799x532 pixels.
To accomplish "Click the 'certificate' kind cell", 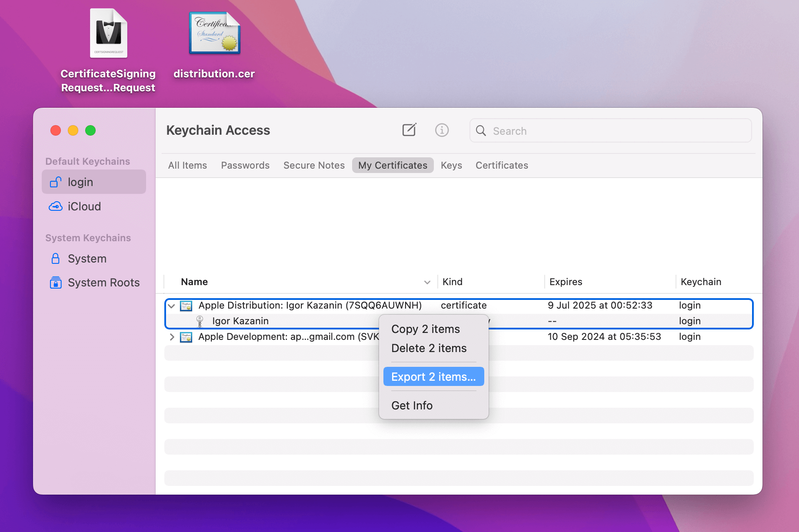I will 463,305.
